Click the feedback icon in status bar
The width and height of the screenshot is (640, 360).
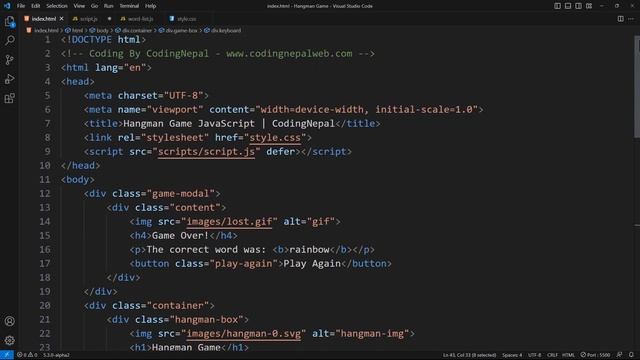[x=620, y=355]
